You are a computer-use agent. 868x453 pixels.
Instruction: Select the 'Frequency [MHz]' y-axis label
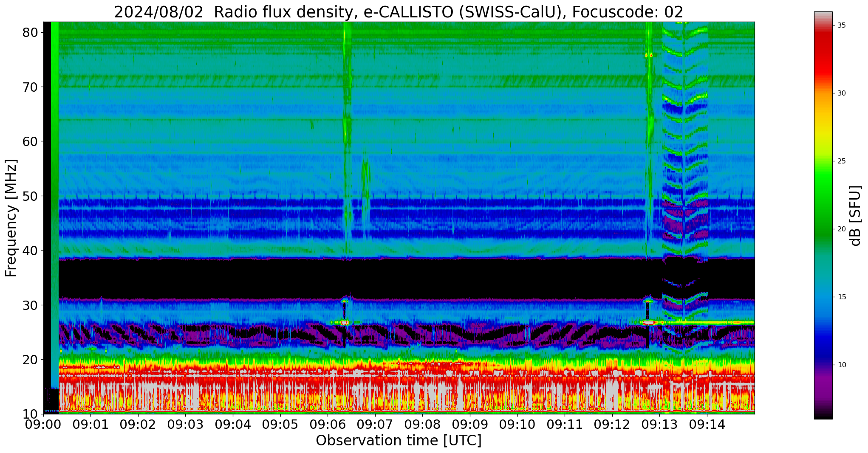pyautogui.click(x=11, y=218)
